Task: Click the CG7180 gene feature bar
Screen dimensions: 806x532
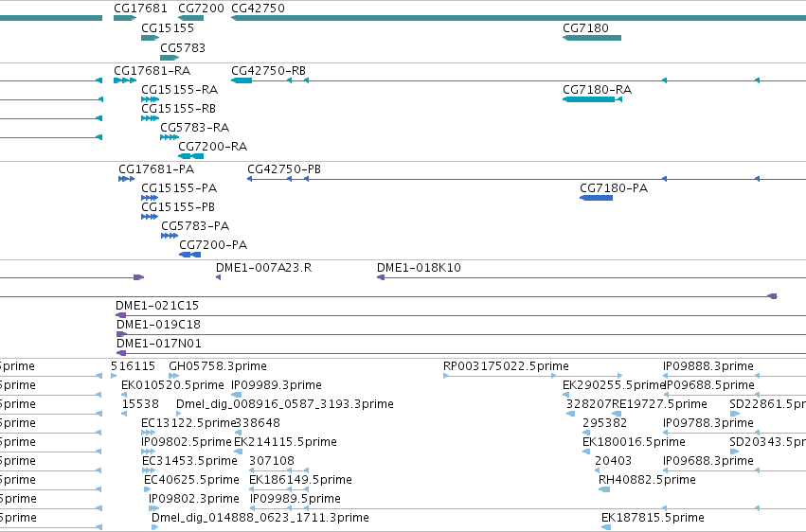Action: [592, 38]
